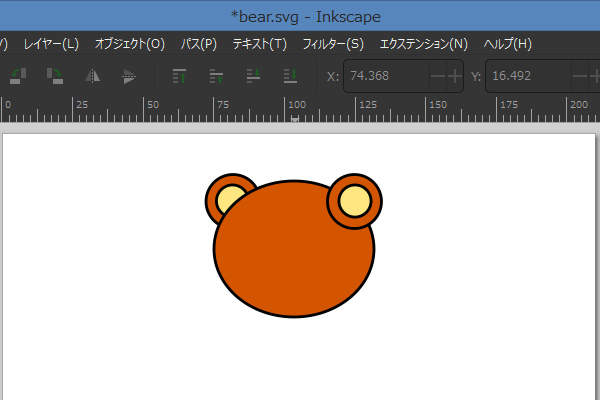Increase the X value with plus button
The width and height of the screenshot is (600, 400).
click(x=455, y=77)
